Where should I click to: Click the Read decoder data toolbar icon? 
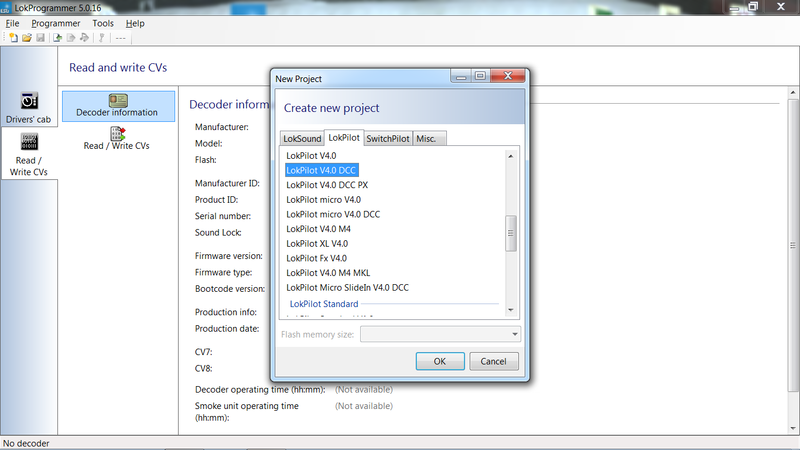pos(57,38)
